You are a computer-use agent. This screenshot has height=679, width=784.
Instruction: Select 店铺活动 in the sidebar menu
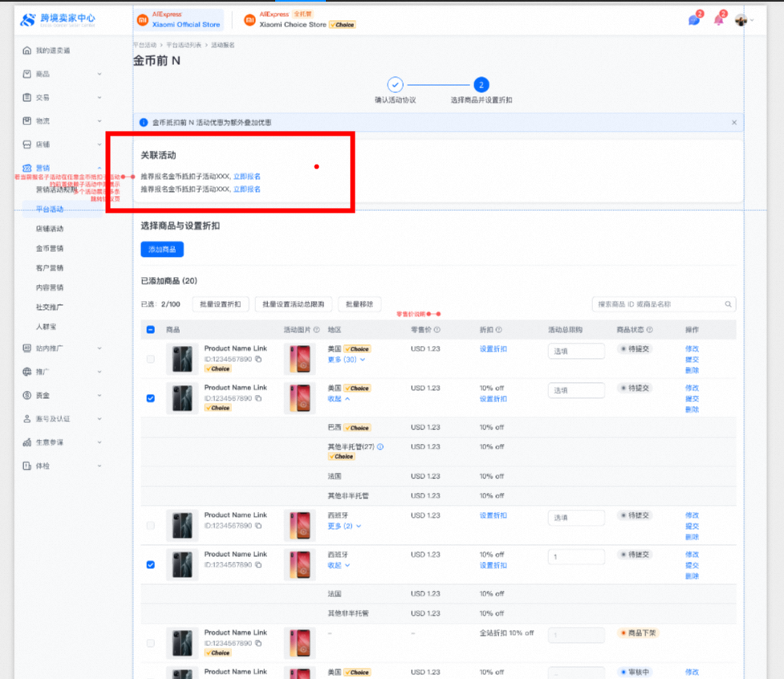[50, 229]
